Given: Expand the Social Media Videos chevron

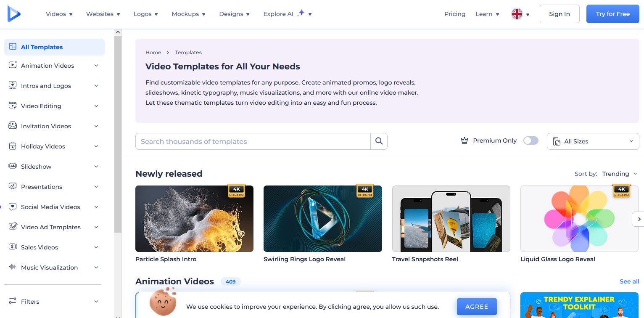Looking at the screenshot, I should pyautogui.click(x=96, y=207).
